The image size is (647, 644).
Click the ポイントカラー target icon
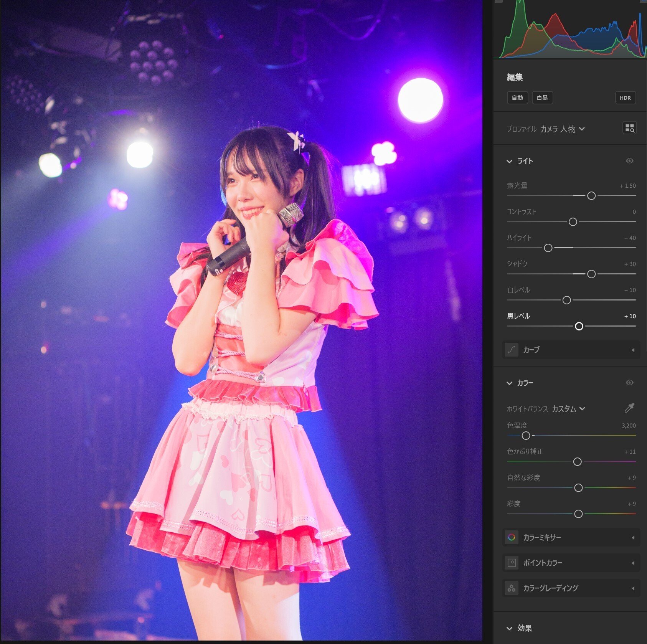tap(511, 563)
